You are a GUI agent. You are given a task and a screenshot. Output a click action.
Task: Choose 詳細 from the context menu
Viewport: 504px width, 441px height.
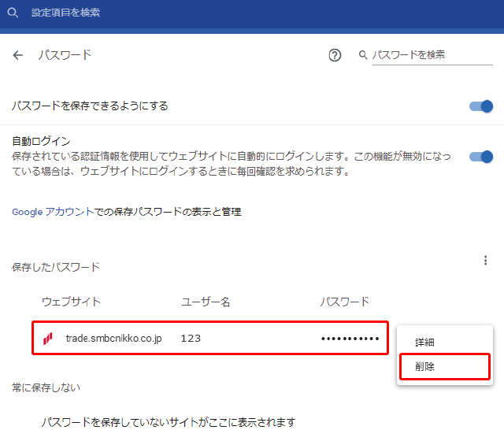pyautogui.click(x=425, y=343)
